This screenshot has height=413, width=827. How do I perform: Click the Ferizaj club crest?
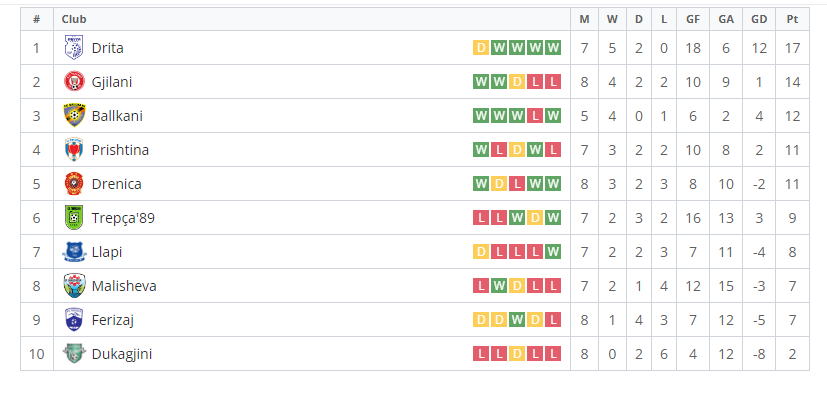[74, 320]
